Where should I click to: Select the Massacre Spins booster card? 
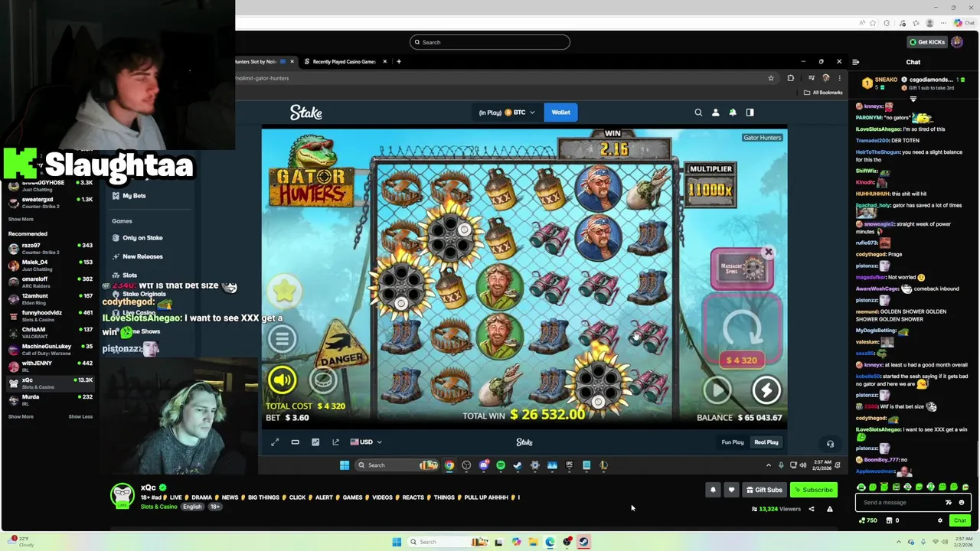point(741,270)
